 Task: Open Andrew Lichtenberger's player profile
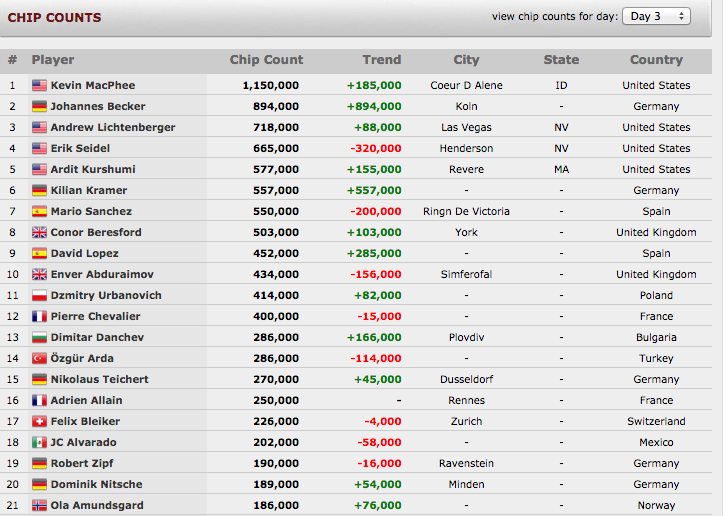click(113, 128)
